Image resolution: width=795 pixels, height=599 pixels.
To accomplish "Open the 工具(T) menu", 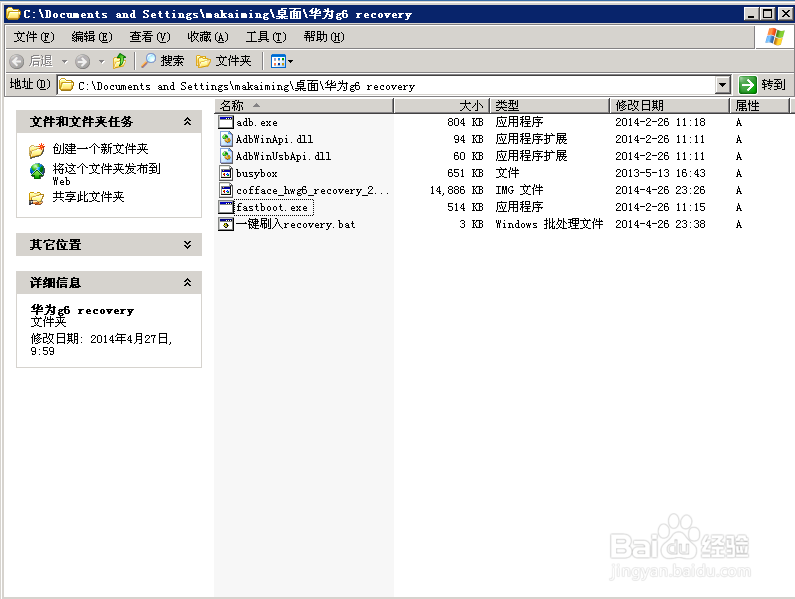I will [266, 37].
